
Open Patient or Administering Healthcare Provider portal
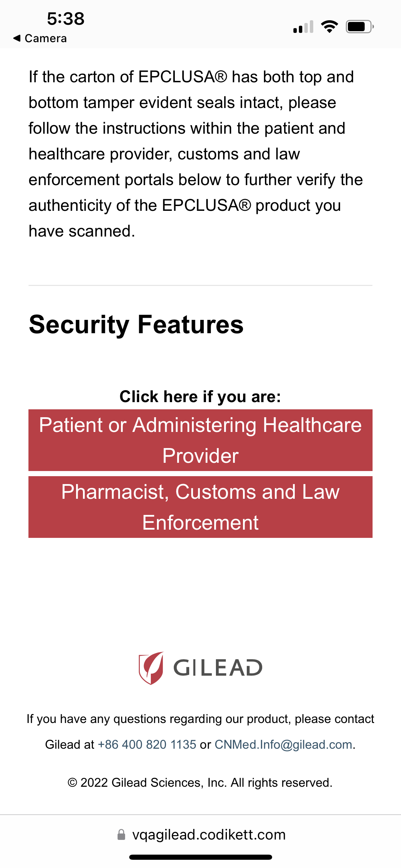200,440
